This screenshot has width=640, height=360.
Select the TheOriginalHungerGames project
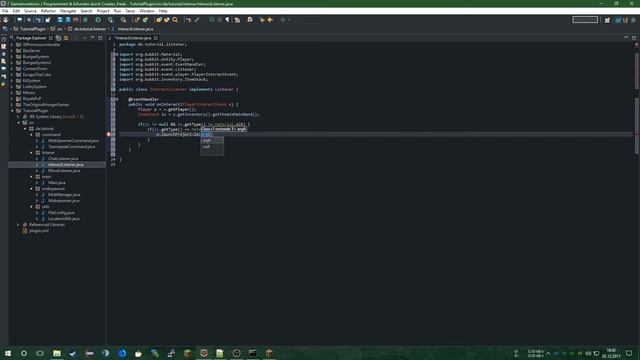pyautogui.click(x=46, y=104)
